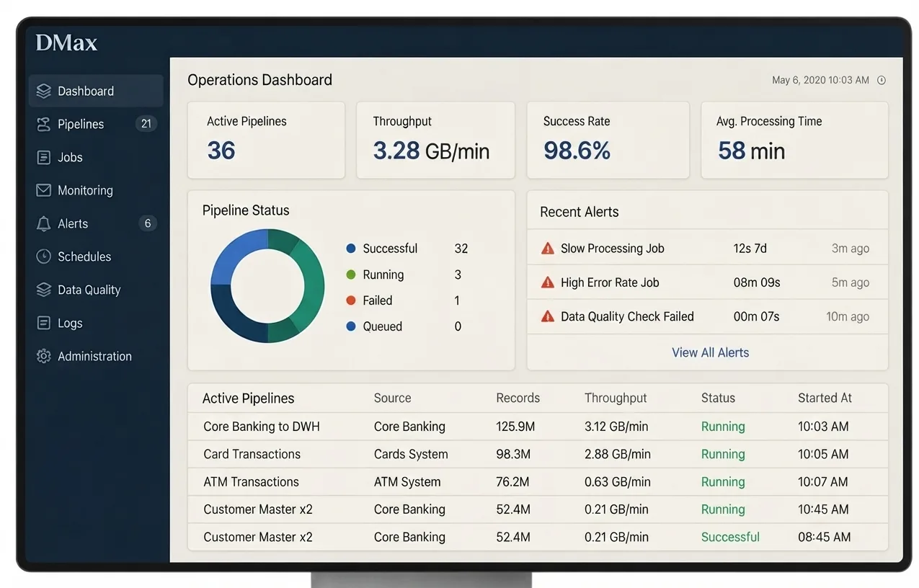
Task: Click the 2.88 GB/min throughput cell
Action: click(x=618, y=454)
